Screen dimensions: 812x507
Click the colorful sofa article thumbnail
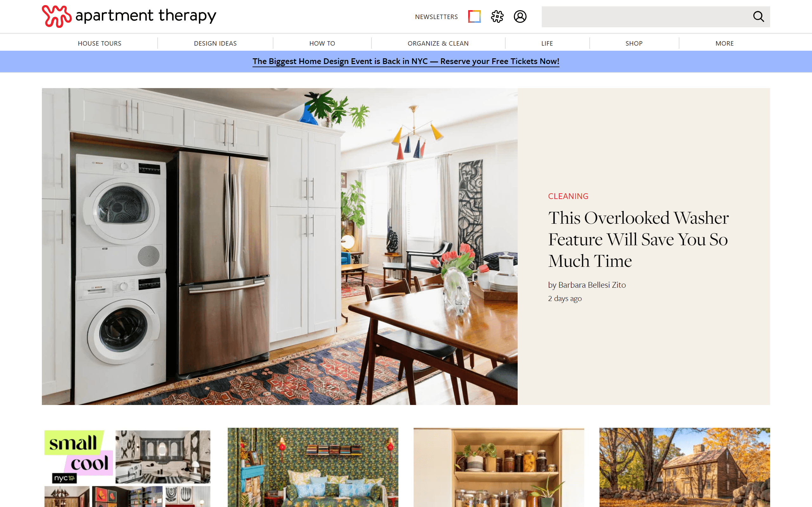[x=313, y=467]
